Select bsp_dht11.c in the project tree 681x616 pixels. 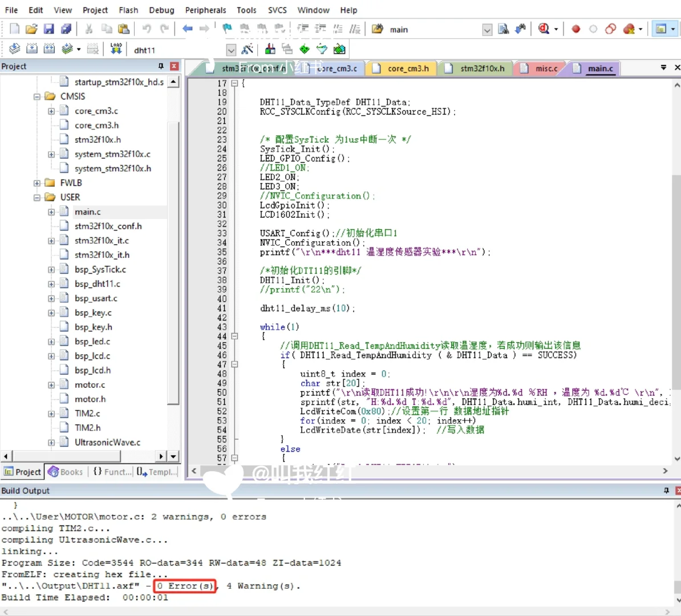pos(97,284)
